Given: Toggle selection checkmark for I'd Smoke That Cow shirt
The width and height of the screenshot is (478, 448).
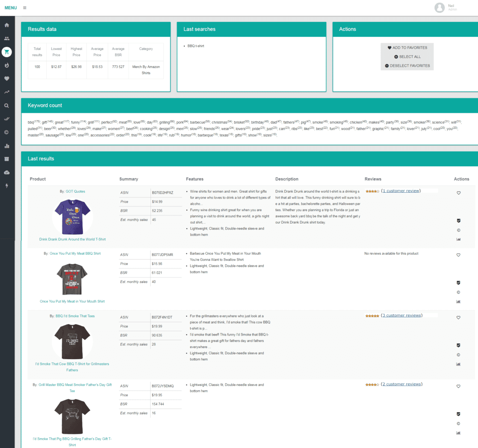Looking at the screenshot, I should tap(458, 345).
